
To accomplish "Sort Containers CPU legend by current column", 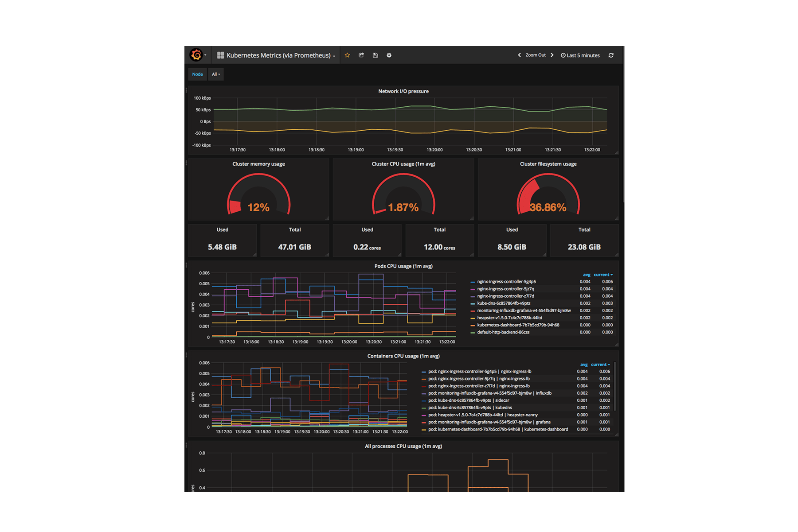I will [600, 365].
